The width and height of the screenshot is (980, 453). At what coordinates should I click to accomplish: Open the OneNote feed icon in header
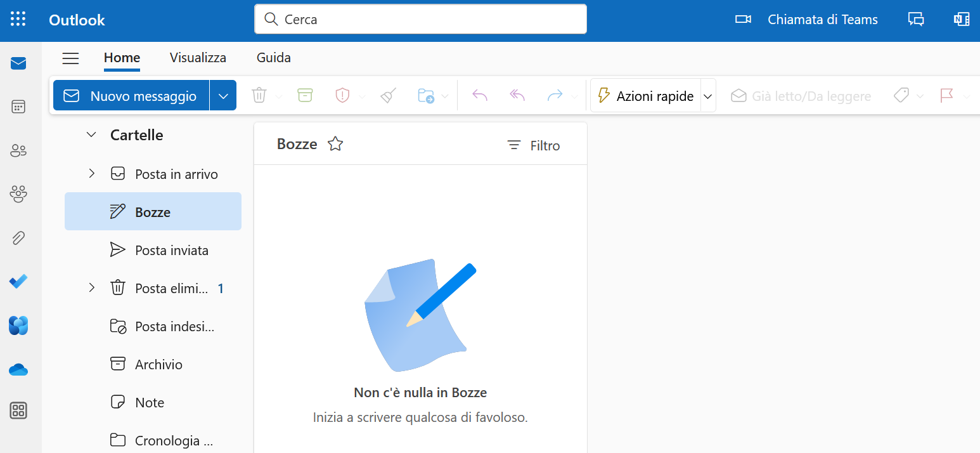pos(962,19)
